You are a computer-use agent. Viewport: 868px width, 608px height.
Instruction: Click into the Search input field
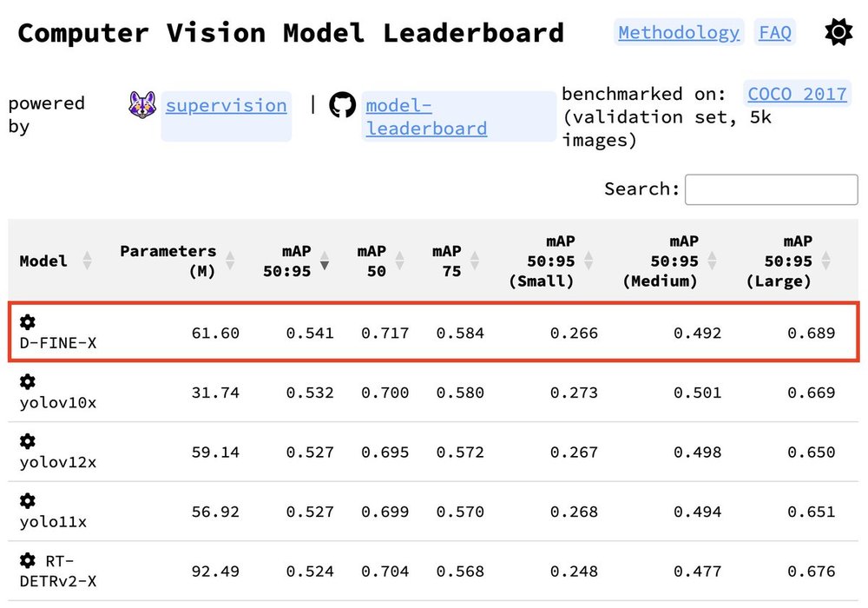[771, 189]
